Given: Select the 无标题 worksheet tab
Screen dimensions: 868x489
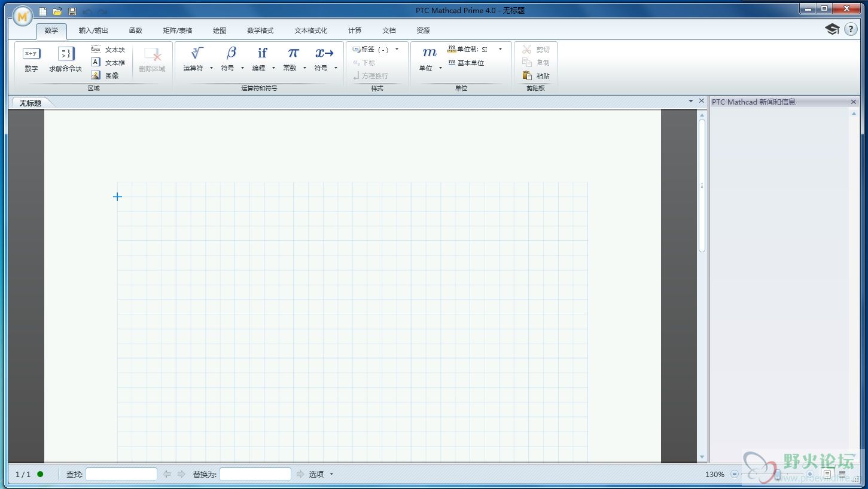Looking at the screenshot, I should coord(31,103).
